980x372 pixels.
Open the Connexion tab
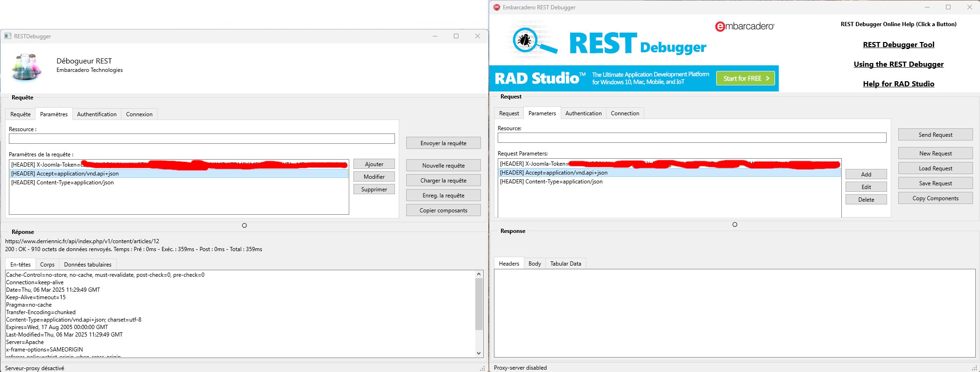[x=139, y=114]
